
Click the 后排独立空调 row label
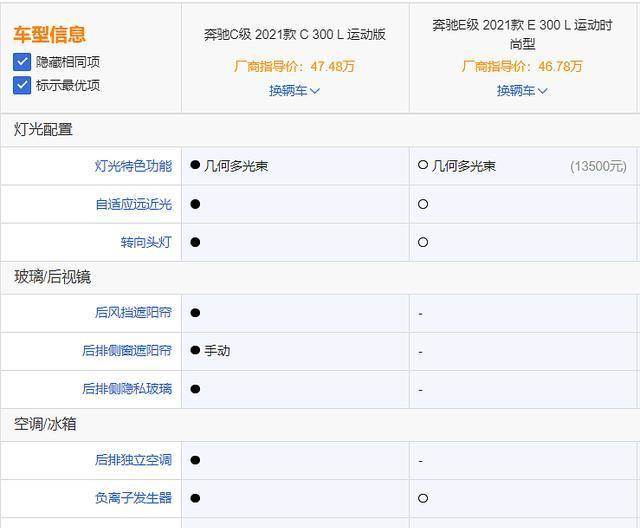pyautogui.click(x=133, y=460)
